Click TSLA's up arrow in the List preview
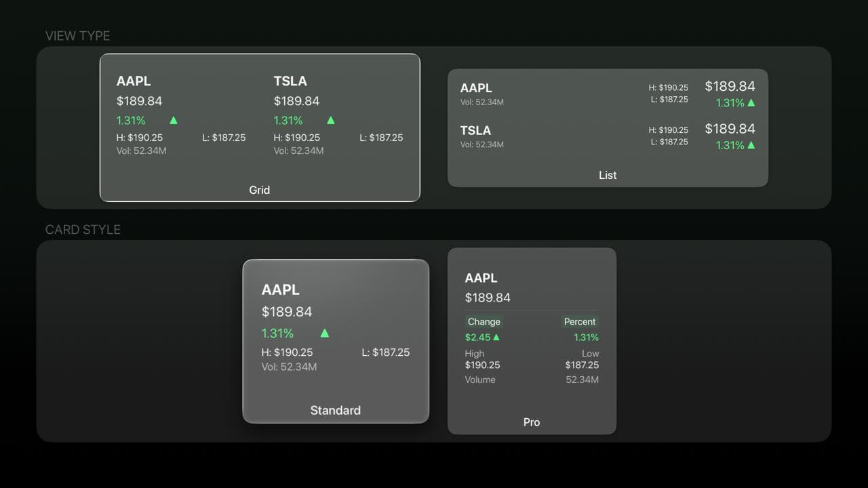 point(753,145)
